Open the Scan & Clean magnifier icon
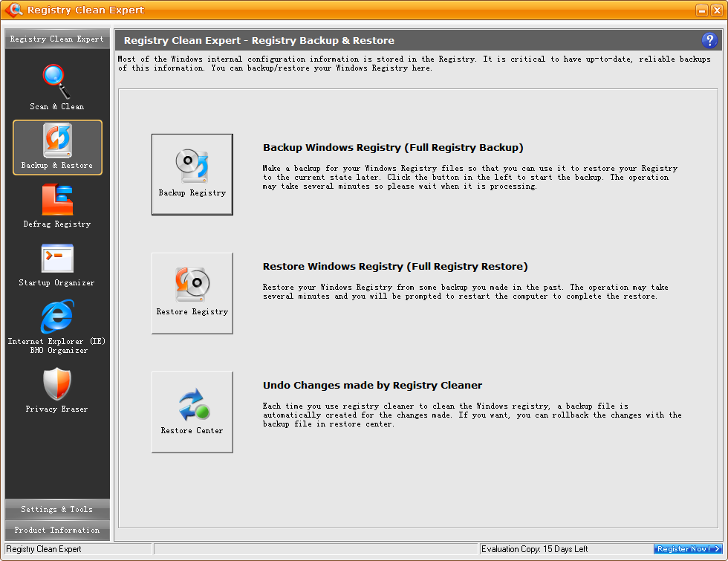Viewport: 728px width, 561px height. click(x=56, y=82)
